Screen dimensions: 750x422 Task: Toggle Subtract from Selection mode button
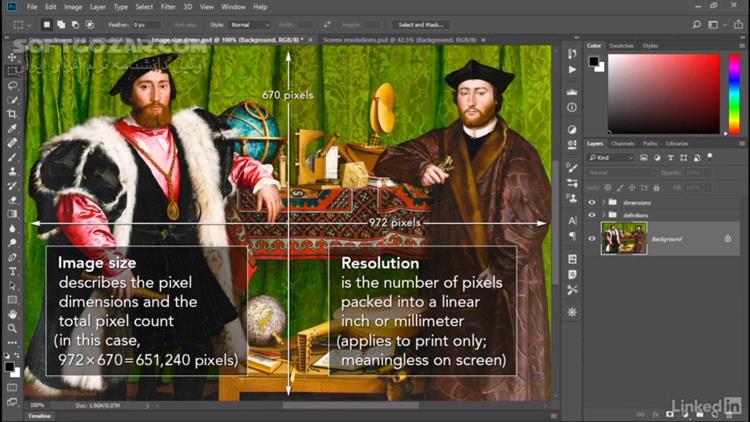[76, 24]
